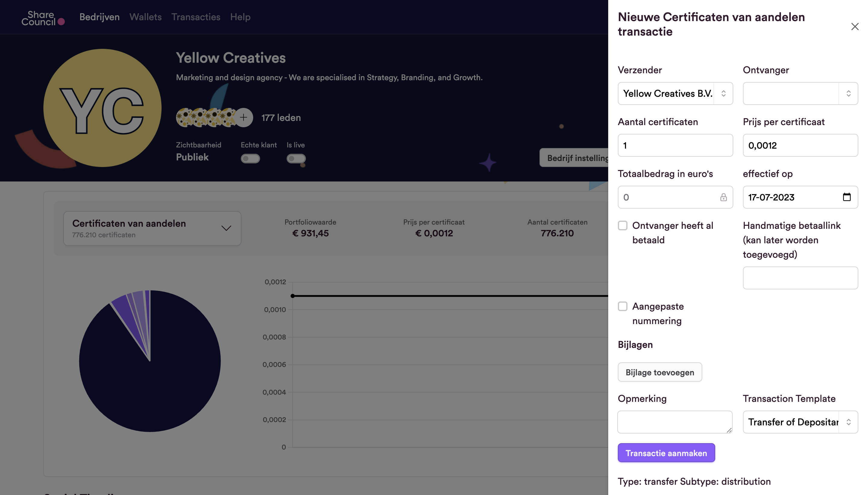The height and width of the screenshot is (495, 868).
Task: Click the locked Totaalbedrag in euro's field
Action: coord(675,197)
